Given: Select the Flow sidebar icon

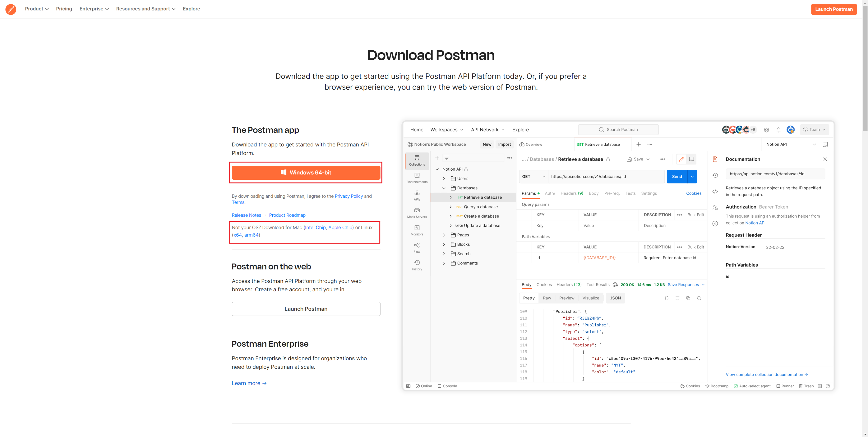Looking at the screenshot, I should click(417, 248).
